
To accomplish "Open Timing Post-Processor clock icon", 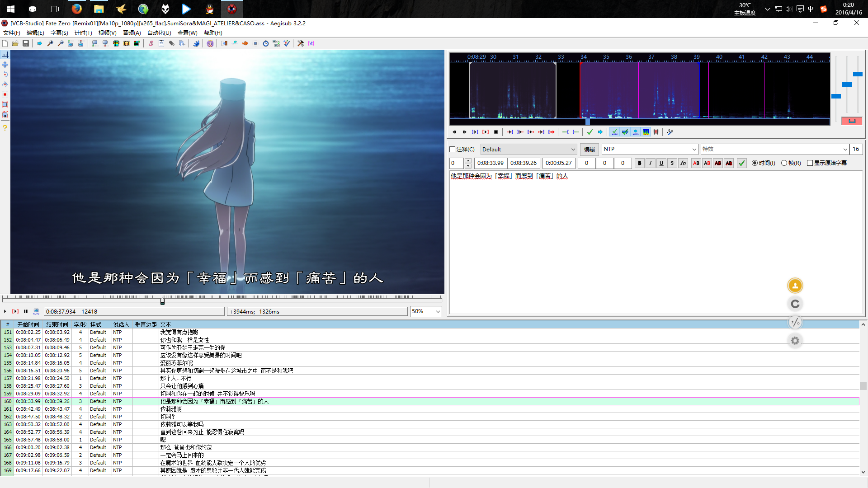I will pos(266,43).
